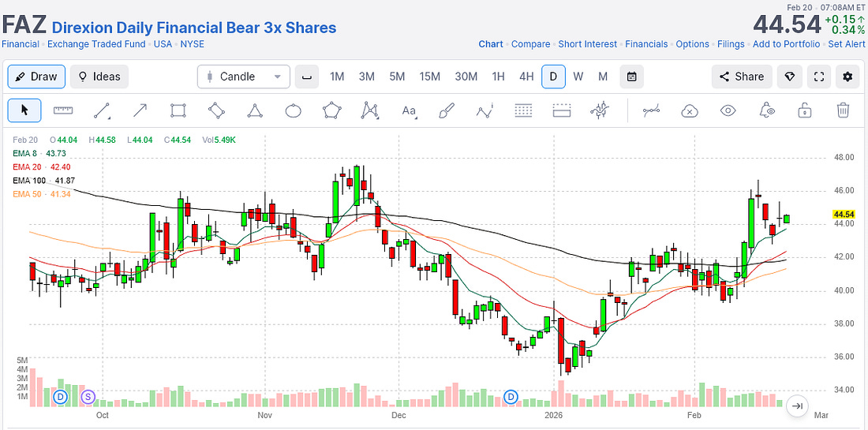Switch to 1M timeframe
This screenshot has width=868, height=430.
(337, 77)
